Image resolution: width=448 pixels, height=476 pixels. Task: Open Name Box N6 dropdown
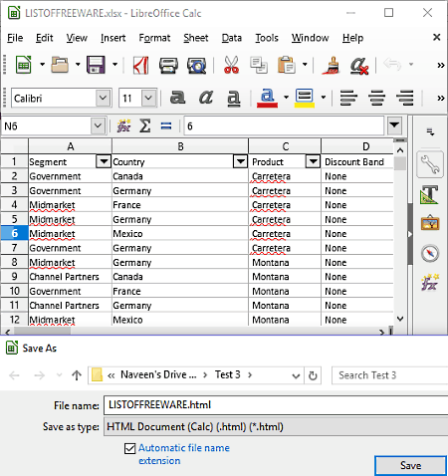(x=98, y=125)
